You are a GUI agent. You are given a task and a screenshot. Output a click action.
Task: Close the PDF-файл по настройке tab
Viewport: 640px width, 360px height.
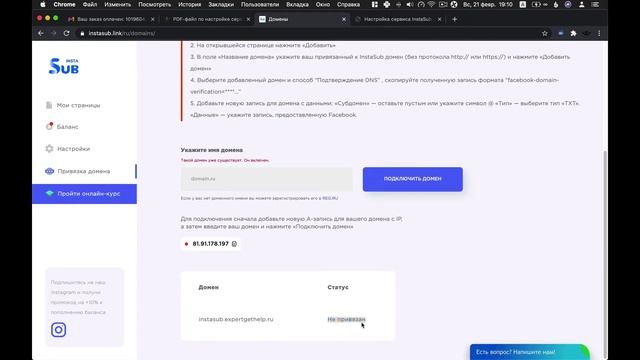(x=248, y=19)
